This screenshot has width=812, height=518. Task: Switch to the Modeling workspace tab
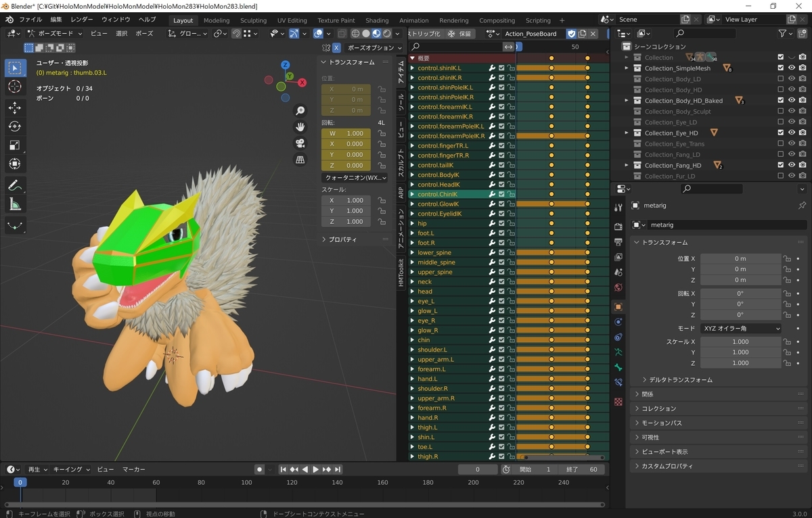click(x=217, y=20)
